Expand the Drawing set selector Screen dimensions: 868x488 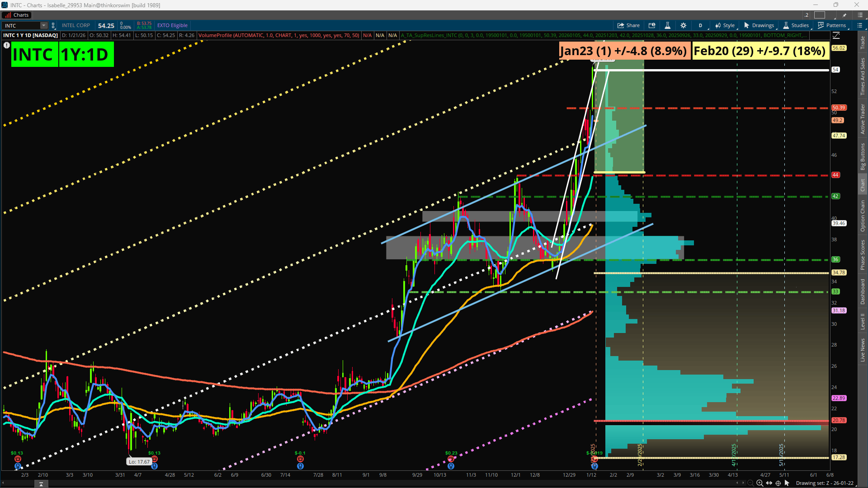pyautogui.click(x=825, y=483)
